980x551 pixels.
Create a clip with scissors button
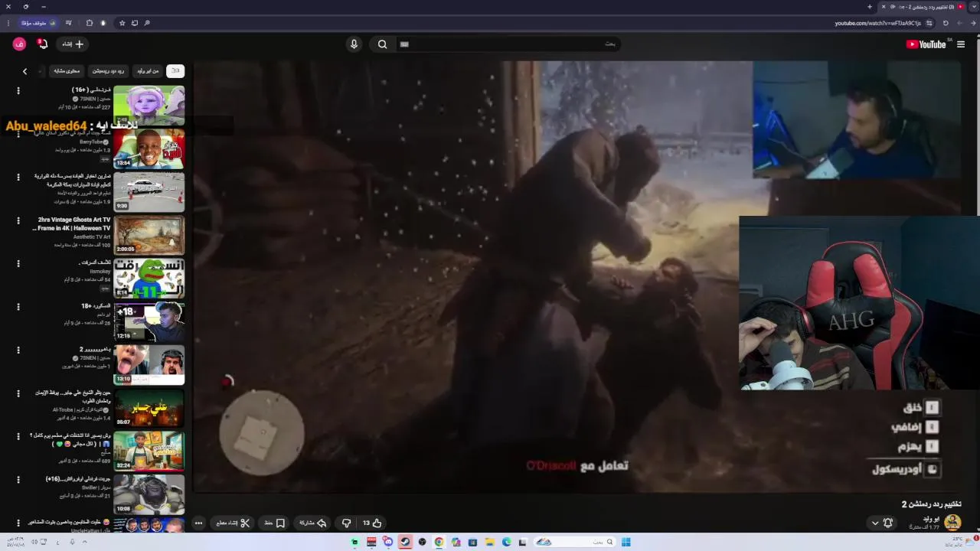tap(234, 523)
